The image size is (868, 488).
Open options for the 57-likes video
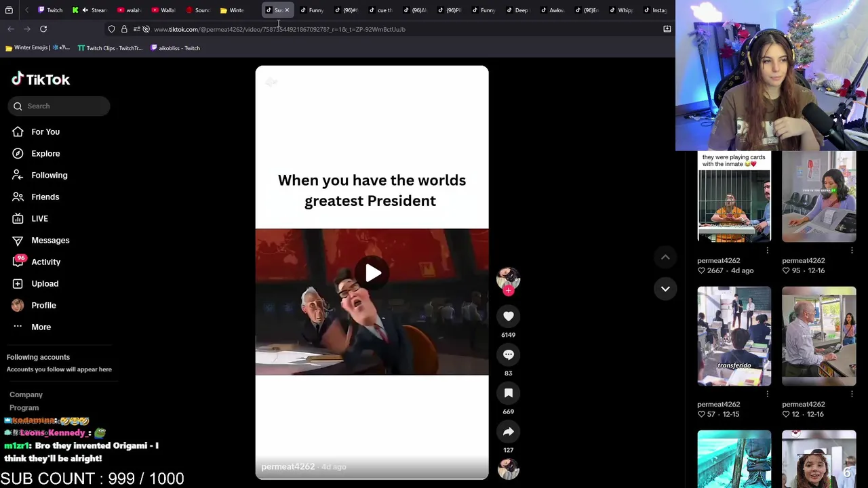767,394
